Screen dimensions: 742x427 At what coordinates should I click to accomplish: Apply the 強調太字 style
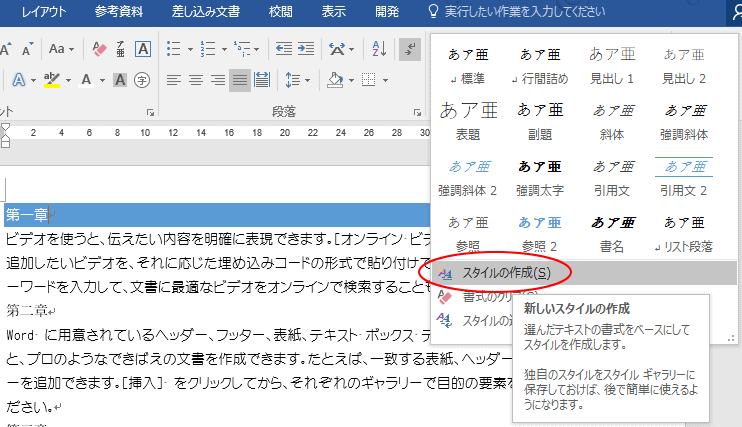539,178
